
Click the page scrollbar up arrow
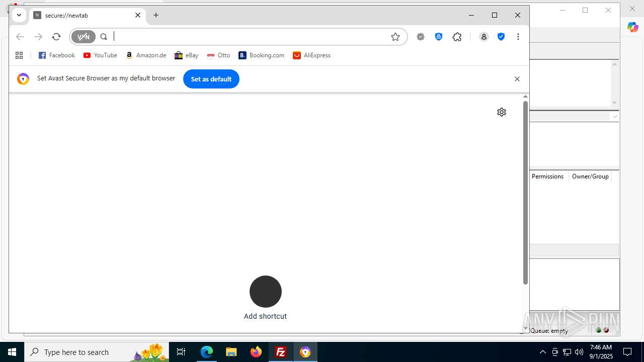pos(525,96)
